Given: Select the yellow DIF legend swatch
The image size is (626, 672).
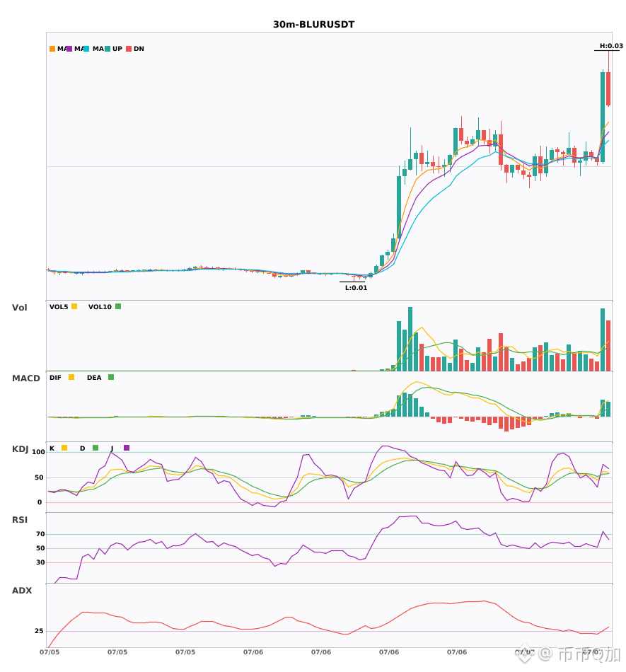Looking at the screenshot, I should click(71, 377).
